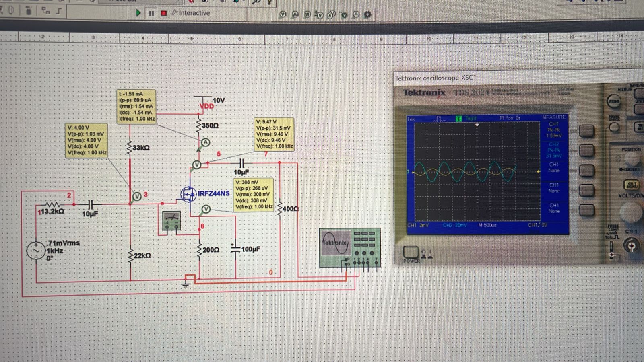The height and width of the screenshot is (362, 644).
Task: Toggle the oscilloscope POWER button
Action: (x=411, y=251)
